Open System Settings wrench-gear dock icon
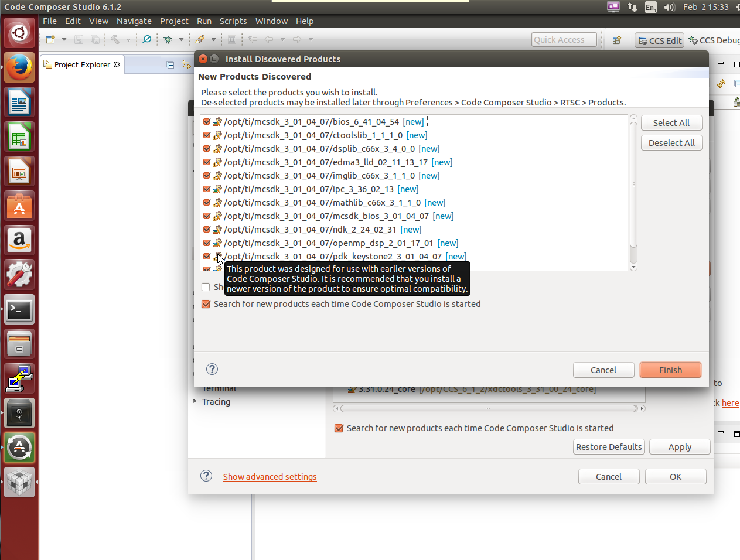This screenshot has height=560, width=740. click(19, 275)
